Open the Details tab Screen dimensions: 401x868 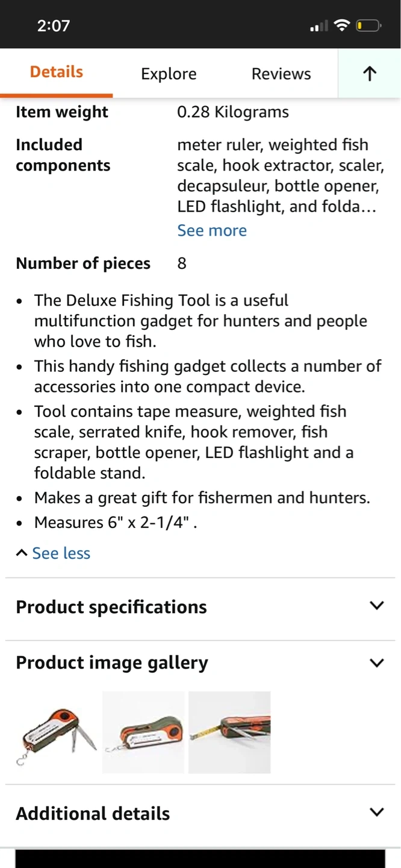(57, 72)
